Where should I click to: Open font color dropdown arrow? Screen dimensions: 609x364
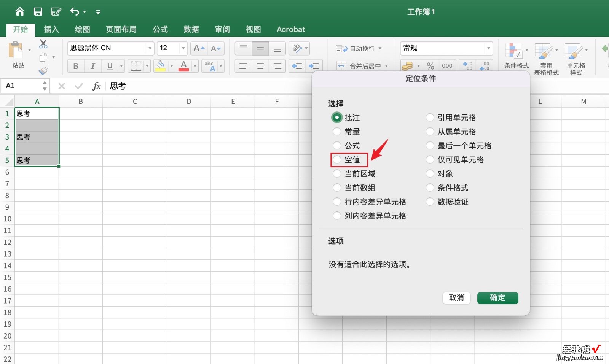(195, 66)
